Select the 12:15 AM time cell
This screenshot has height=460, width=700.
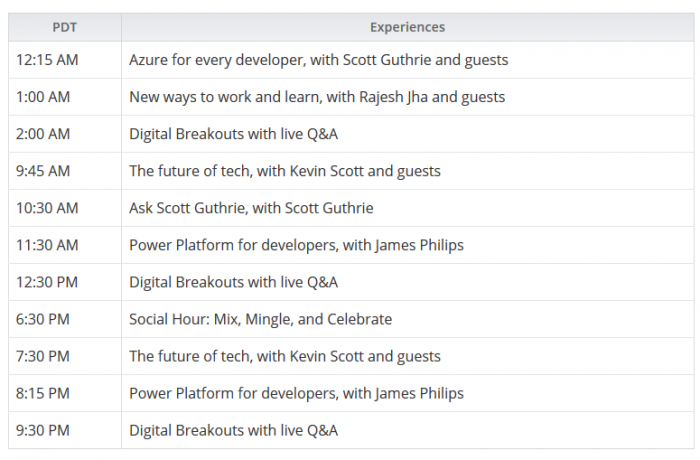click(x=47, y=60)
